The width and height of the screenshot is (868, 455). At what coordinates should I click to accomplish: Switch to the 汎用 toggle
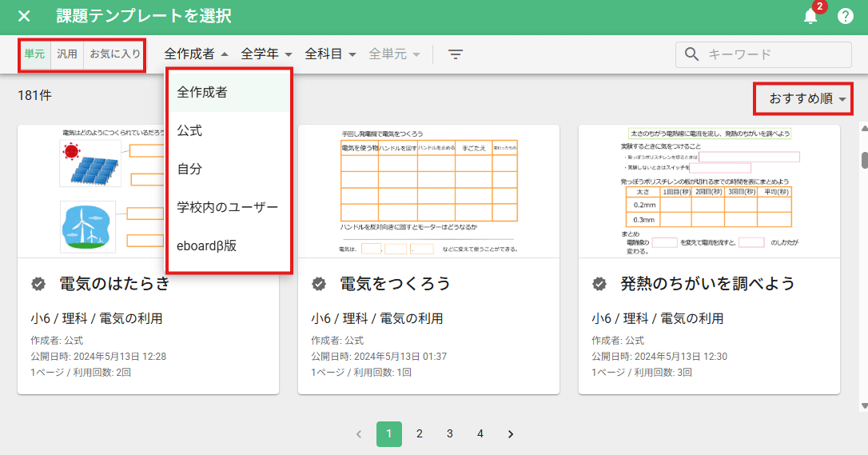pos(67,54)
